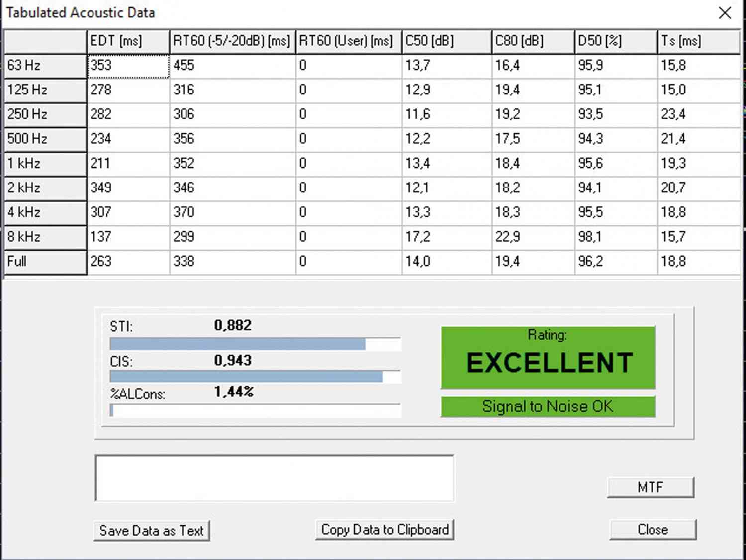Click the %ALCons progress bar
746x560 pixels.
point(255,410)
